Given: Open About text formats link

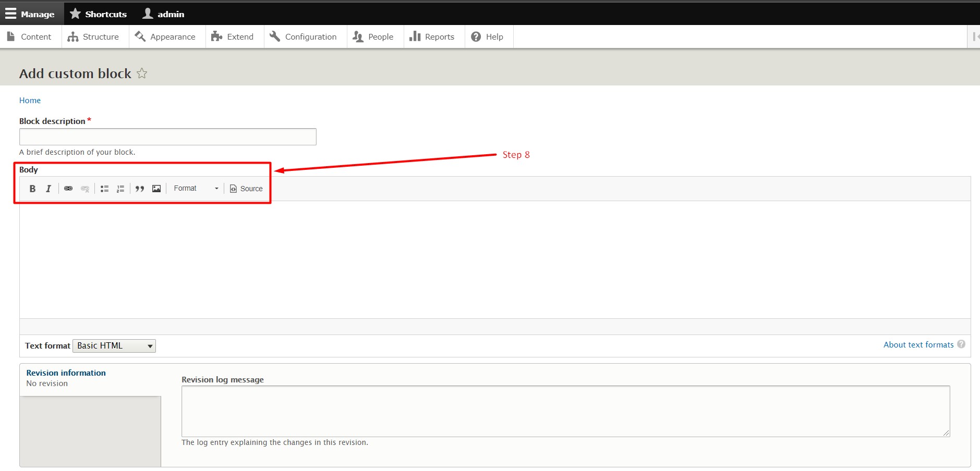Looking at the screenshot, I should click(918, 345).
